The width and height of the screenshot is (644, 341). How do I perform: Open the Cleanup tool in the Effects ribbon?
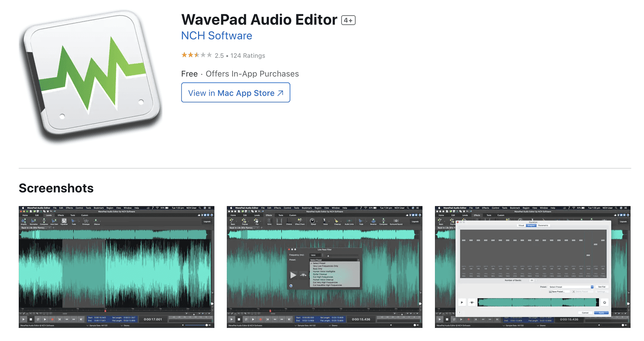coord(337,221)
